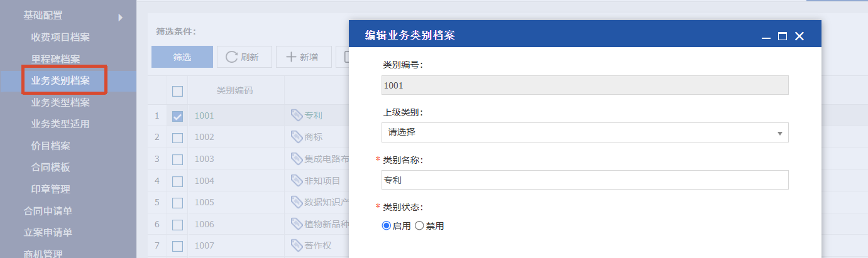Click the 类别编号 field showing 1001

point(585,85)
